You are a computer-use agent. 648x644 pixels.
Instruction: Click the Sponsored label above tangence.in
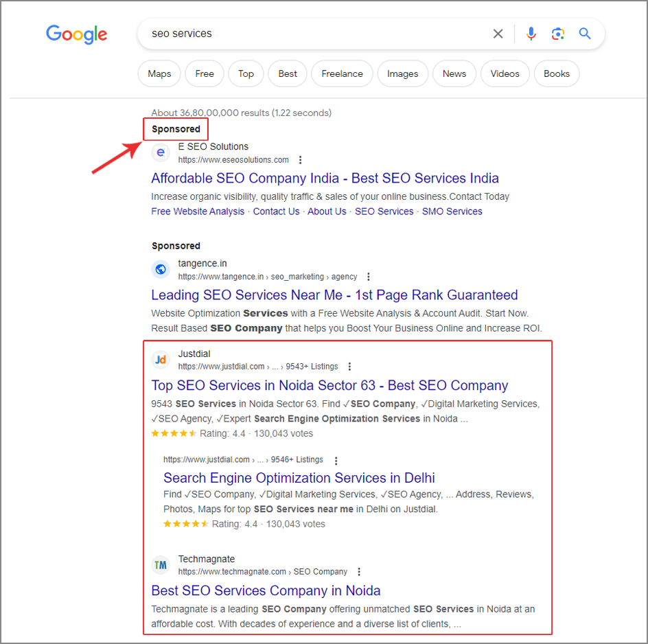click(176, 246)
